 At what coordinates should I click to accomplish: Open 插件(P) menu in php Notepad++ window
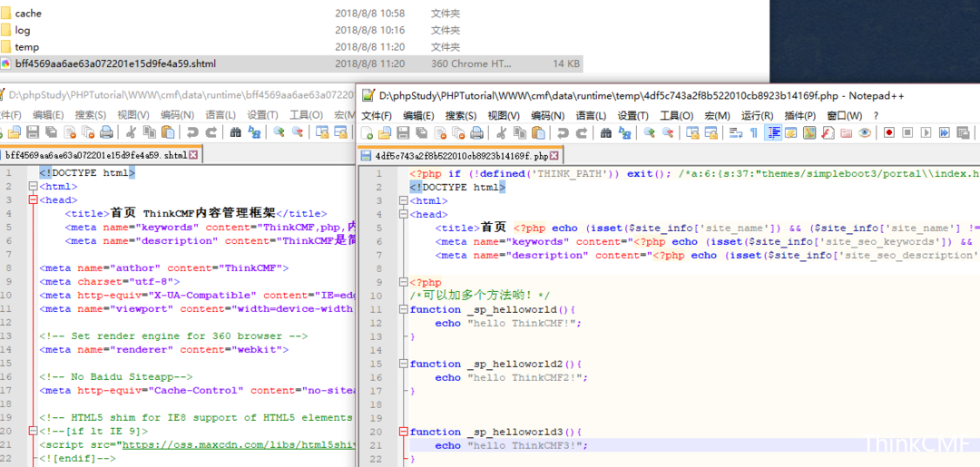tap(800, 115)
